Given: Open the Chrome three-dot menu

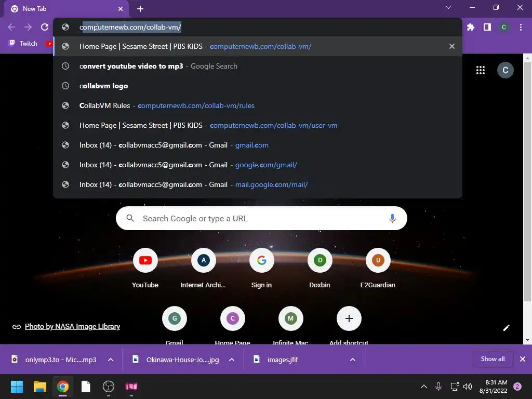Looking at the screenshot, I should 521,27.
